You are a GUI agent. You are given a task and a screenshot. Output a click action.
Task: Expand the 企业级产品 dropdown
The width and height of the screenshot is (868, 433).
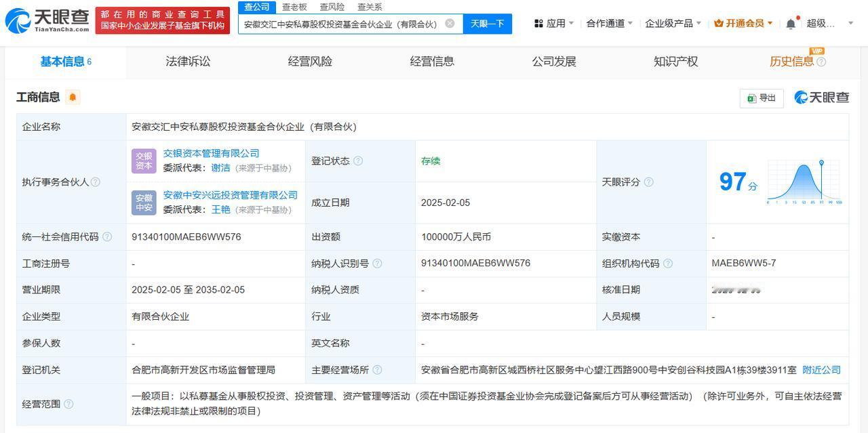pos(673,23)
